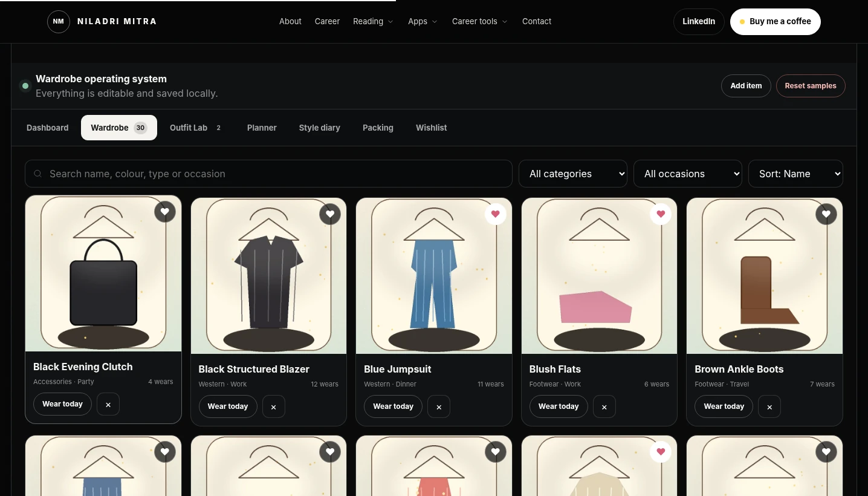Click the "Accessories · Party" label

(63, 382)
